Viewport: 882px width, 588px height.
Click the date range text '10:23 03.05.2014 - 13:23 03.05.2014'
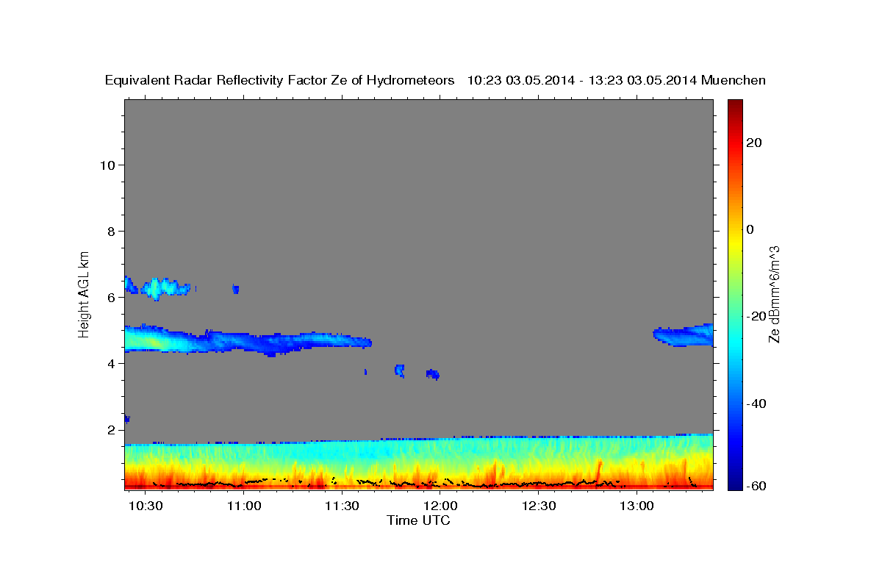click(581, 80)
